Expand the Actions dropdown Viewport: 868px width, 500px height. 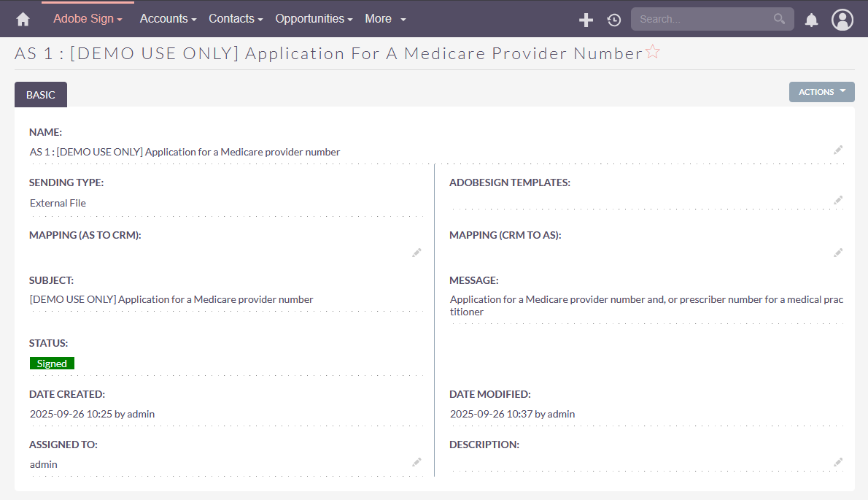tap(821, 92)
